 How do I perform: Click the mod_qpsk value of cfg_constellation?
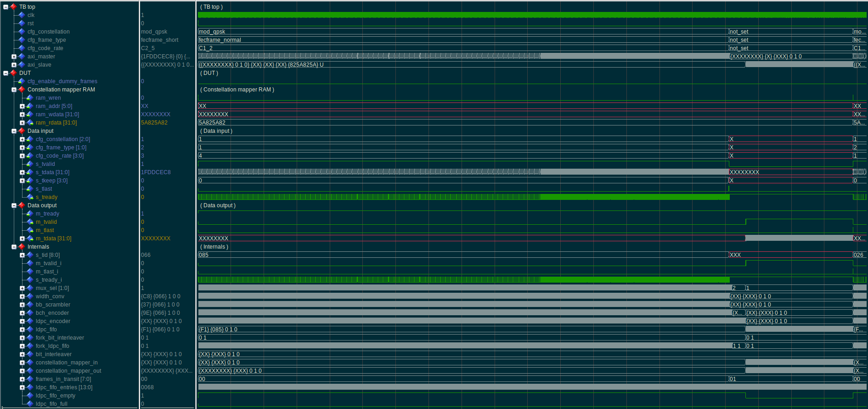point(154,32)
